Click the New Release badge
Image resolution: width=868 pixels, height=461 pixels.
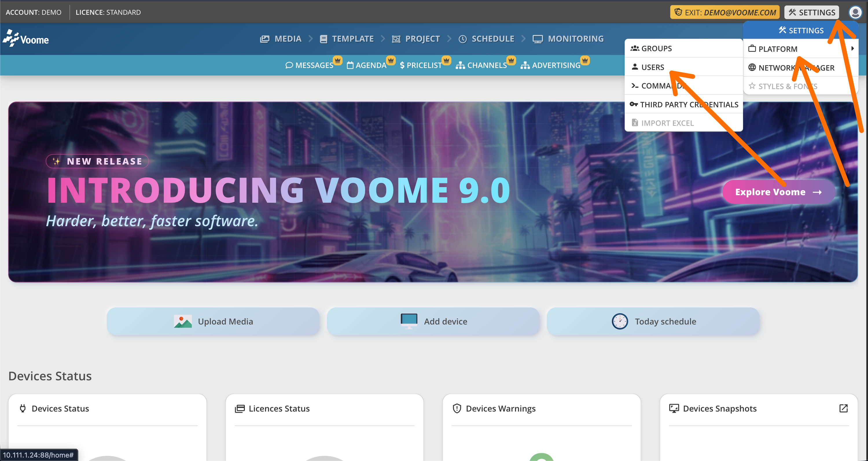(98, 161)
